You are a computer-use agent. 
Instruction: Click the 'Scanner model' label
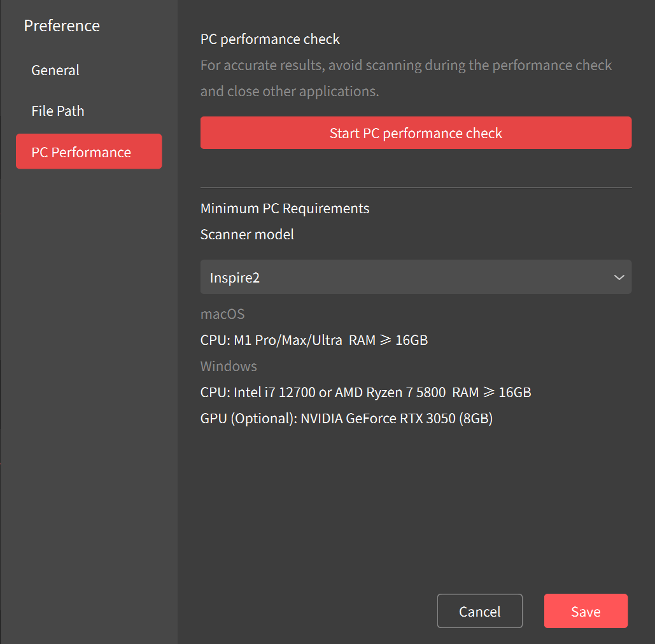click(x=247, y=234)
